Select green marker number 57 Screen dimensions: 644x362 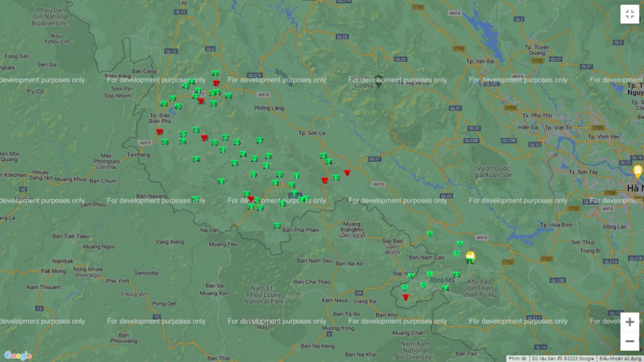tap(183, 135)
